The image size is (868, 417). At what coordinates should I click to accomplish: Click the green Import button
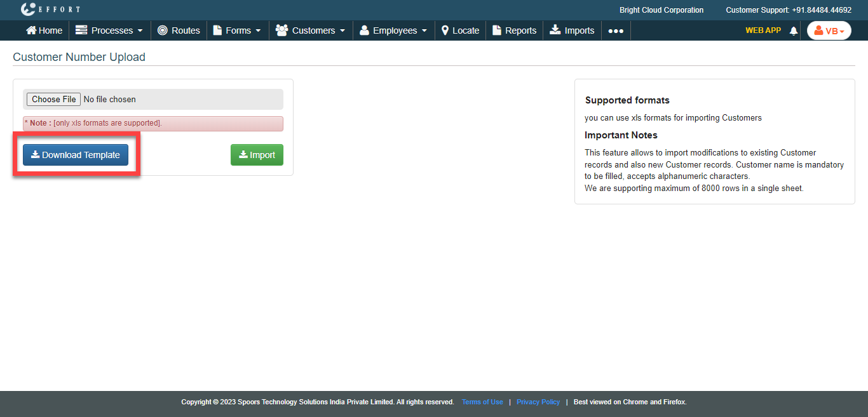pyautogui.click(x=257, y=155)
